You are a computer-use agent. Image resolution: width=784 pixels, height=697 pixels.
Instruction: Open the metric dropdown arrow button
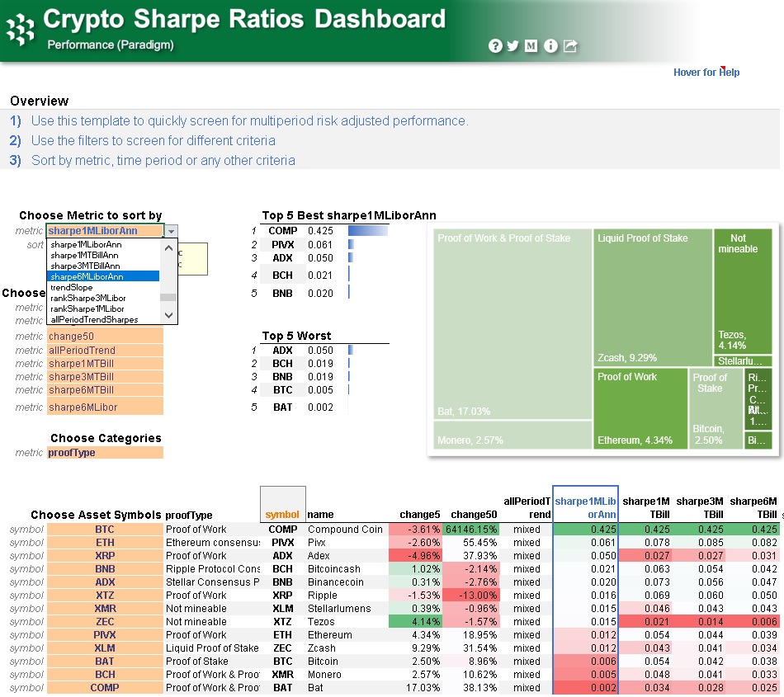[171, 231]
